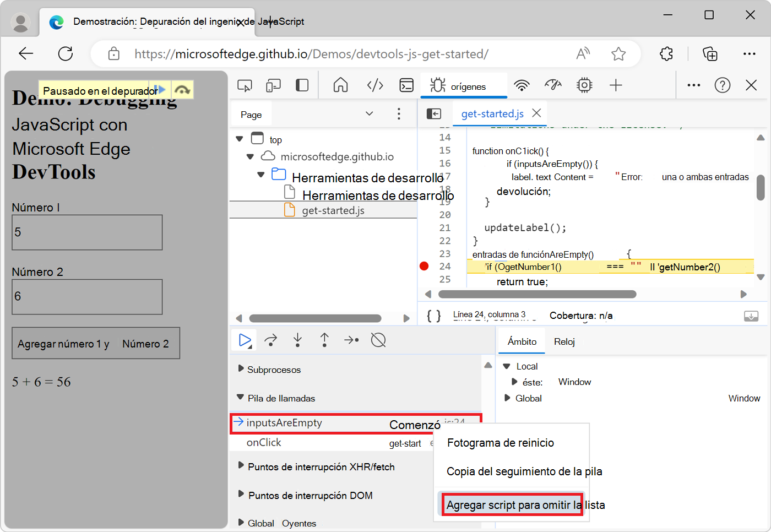Click the Step over next function call icon
Viewport: 771px width, 532px height.
pyautogui.click(x=270, y=340)
